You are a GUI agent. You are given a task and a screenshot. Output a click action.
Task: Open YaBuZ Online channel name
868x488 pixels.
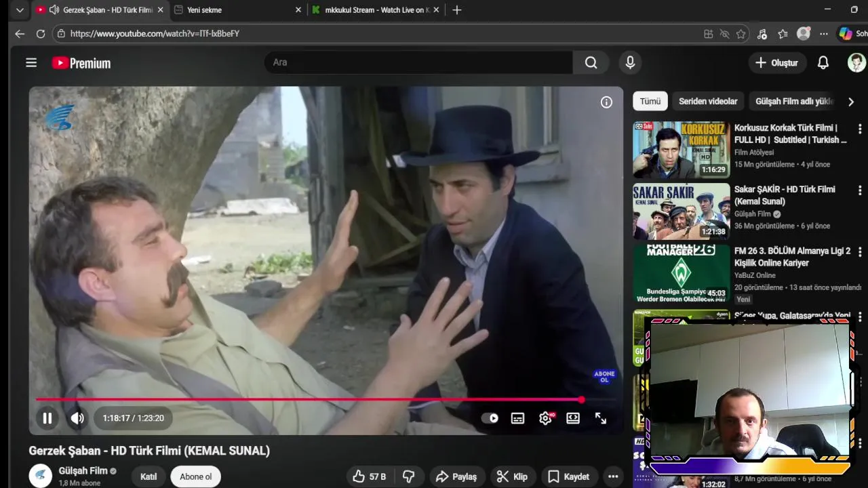point(755,275)
